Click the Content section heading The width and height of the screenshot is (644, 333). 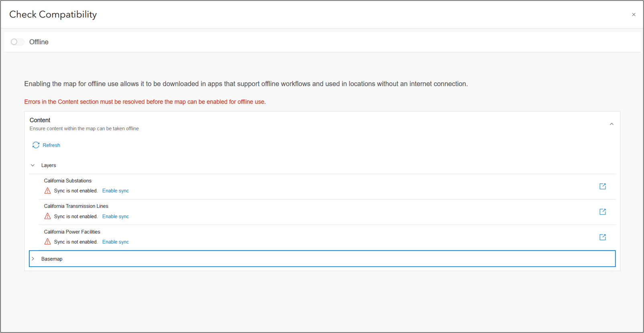pos(40,120)
